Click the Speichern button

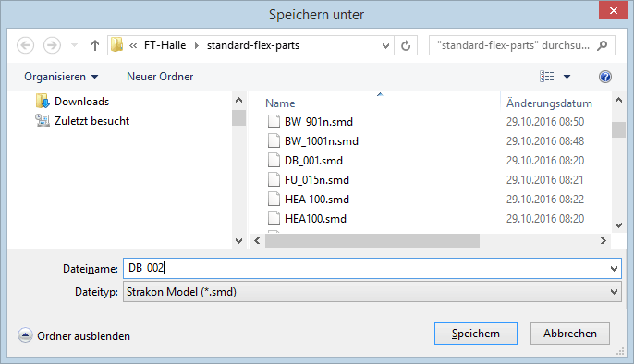pyautogui.click(x=475, y=334)
